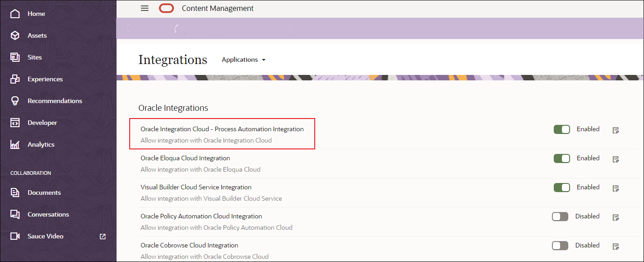Open the Oracle Eloqua Cloud Integration link

click(x=185, y=158)
